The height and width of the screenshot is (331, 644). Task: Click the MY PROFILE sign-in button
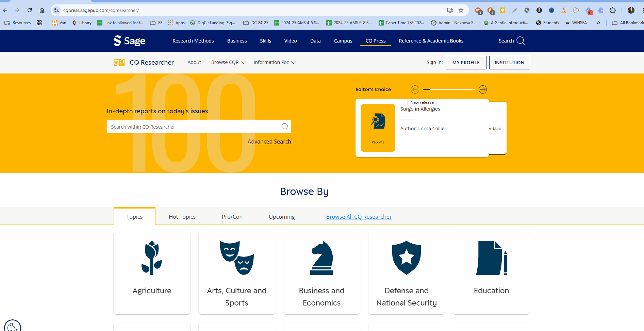pos(466,63)
